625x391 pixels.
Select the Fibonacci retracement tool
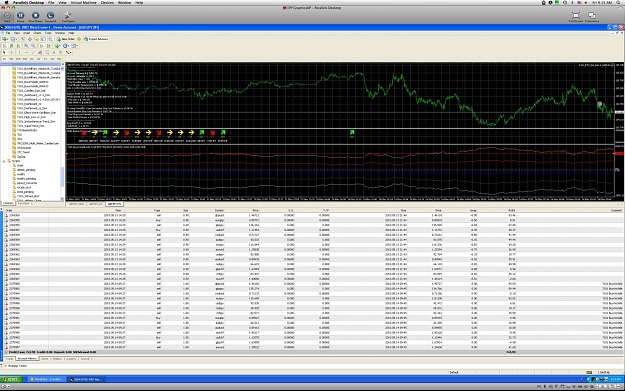[47, 53]
